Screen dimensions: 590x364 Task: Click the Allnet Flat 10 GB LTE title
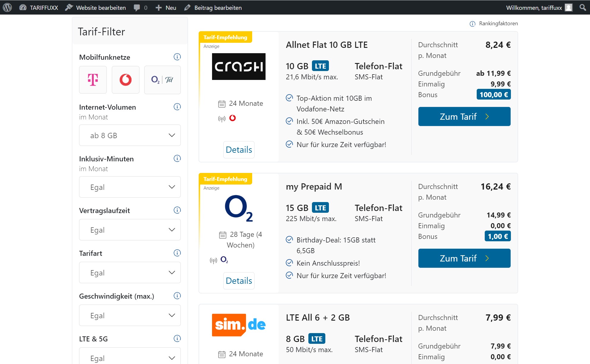[x=327, y=45]
